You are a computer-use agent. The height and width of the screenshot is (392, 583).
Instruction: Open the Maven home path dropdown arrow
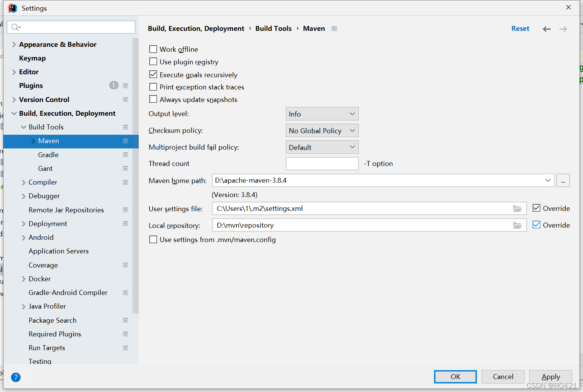(548, 180)
